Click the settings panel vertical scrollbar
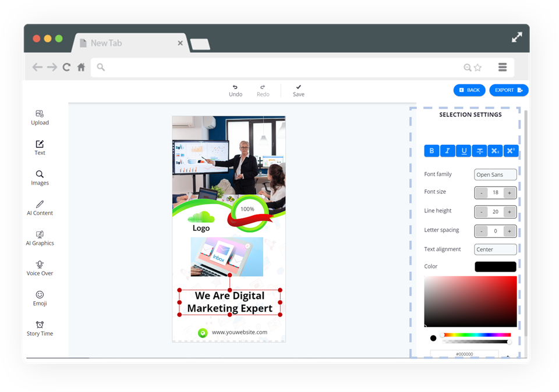 tap(525, 223)
